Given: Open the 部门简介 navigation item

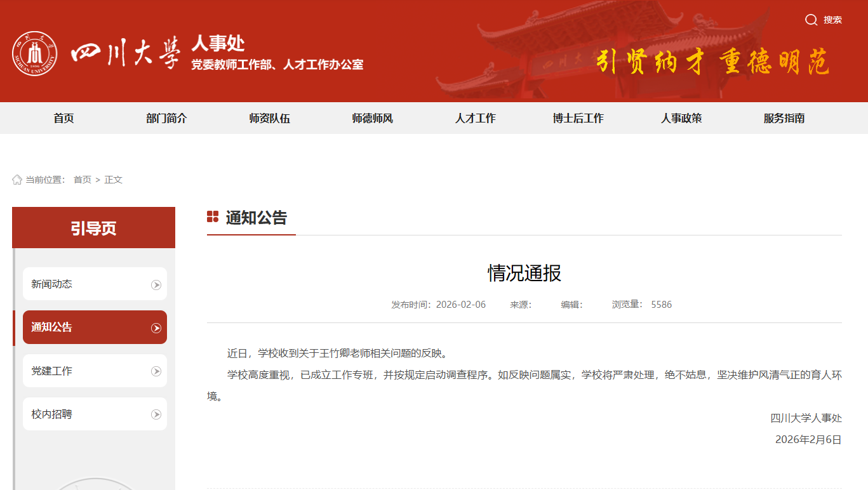Looking at the screenshot, I should (166, 118).
